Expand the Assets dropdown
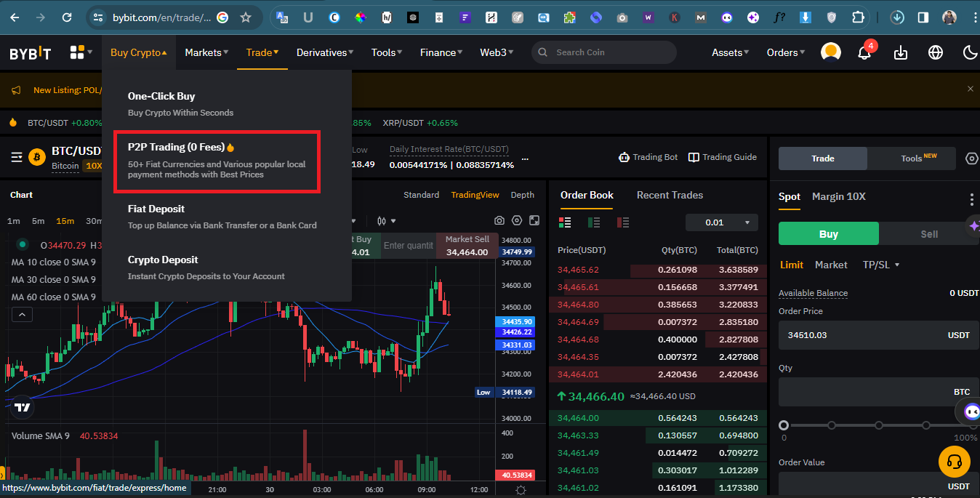Screen dimensions: 980x498 pyautogui.click(x=731, y=52)
